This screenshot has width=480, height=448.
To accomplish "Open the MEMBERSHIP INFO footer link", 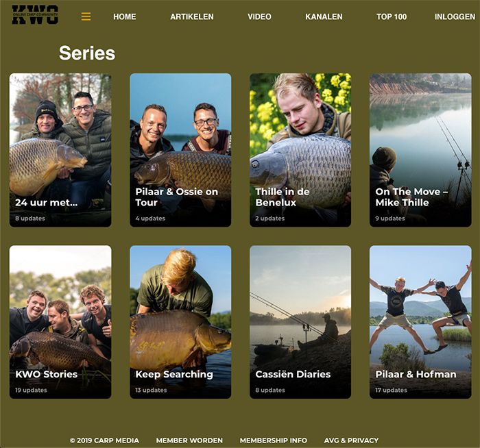I will [274, 440].
